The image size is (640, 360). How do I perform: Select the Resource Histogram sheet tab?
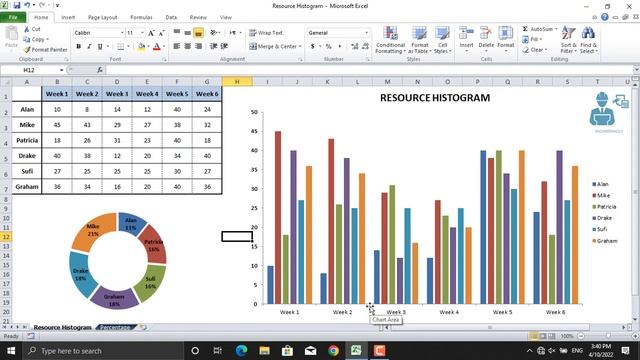[62, 327]
